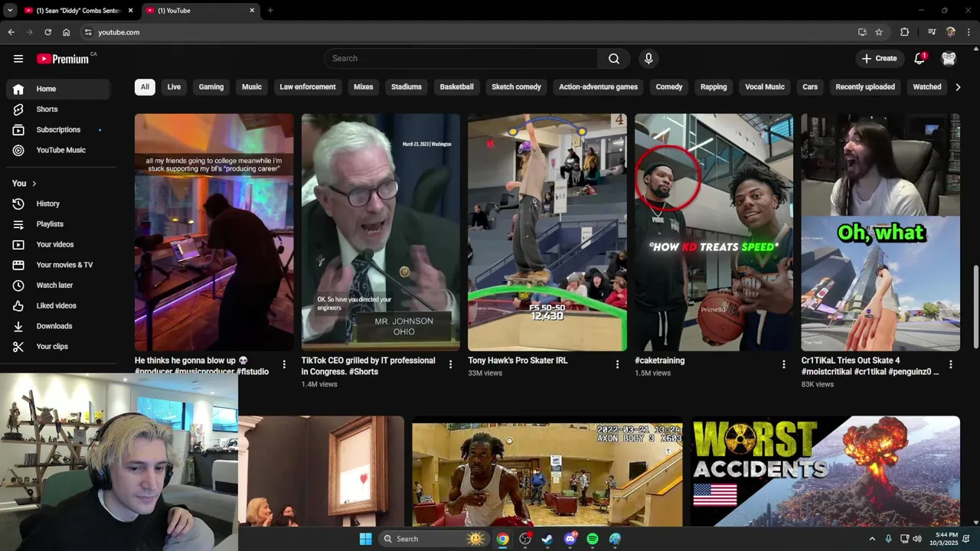Open Spotify from the taskbar
The width and height of the screenshot is (980, 551).
point(593,539)
